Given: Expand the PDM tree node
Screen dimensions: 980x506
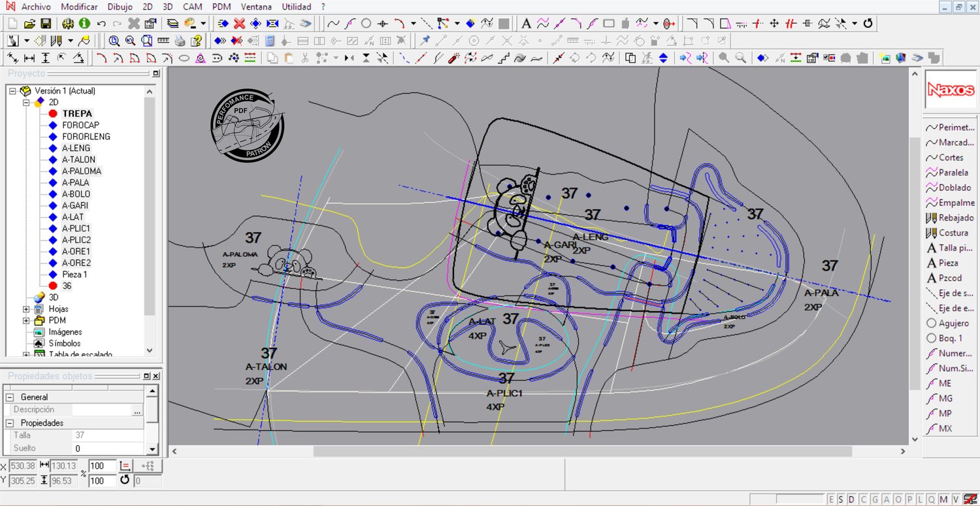Looking at the screenshot, I should 27,320.
